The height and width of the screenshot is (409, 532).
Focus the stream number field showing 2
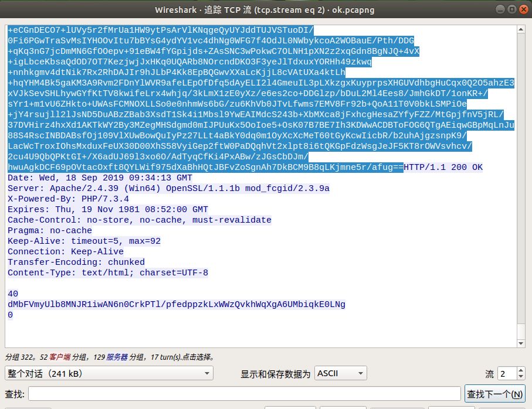click(507, 373)
